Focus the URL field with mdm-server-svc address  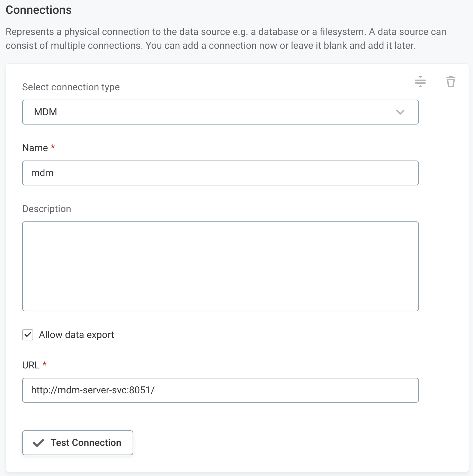click(x=220, y=390)
